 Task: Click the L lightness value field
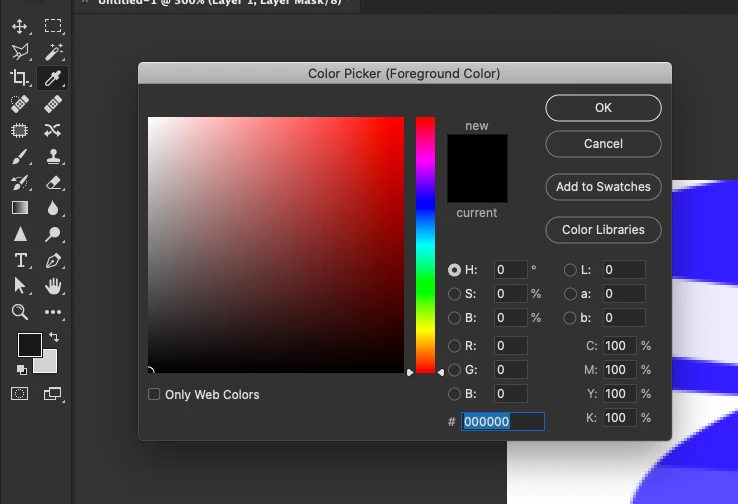coord(625,270)
